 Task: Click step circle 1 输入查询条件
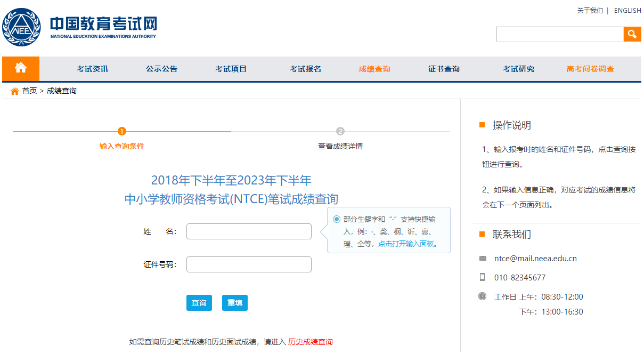point(122,131)
